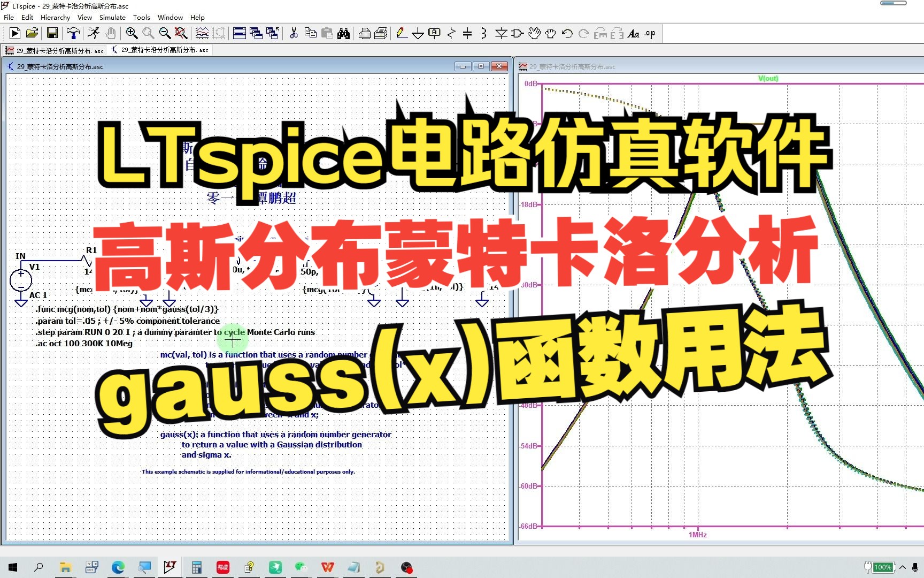Open Find with the binoculars icon

click(343, 33)
